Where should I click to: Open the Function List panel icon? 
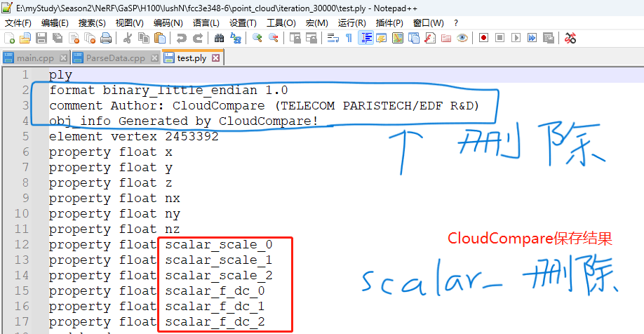point(430,38)
